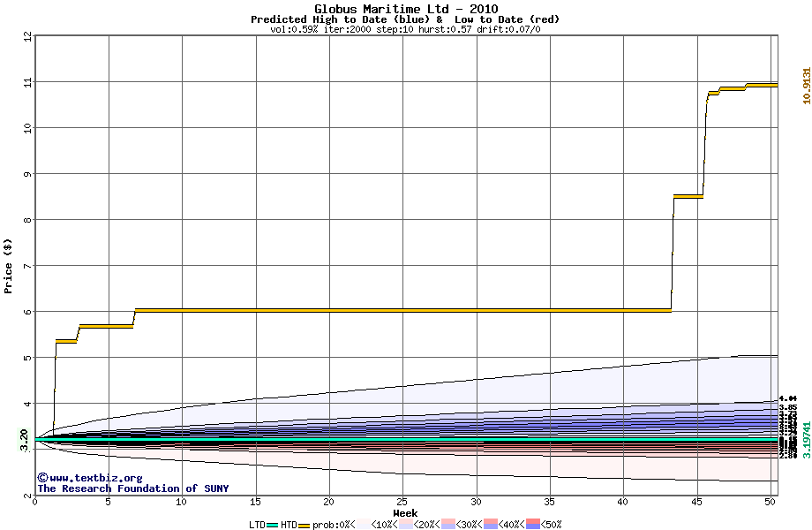This screenshot has height=530, width=812.
Task: Click the '9' tick on the Price axis
Action: click(x=28, y=174)
